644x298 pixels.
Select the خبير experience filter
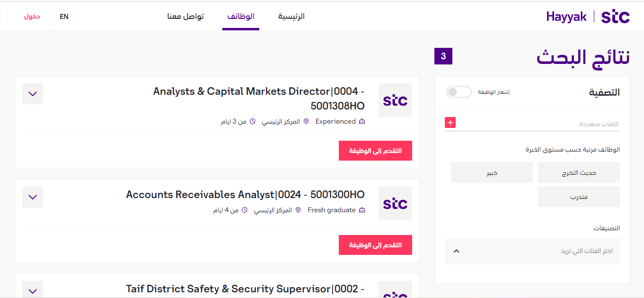(492, 172)
